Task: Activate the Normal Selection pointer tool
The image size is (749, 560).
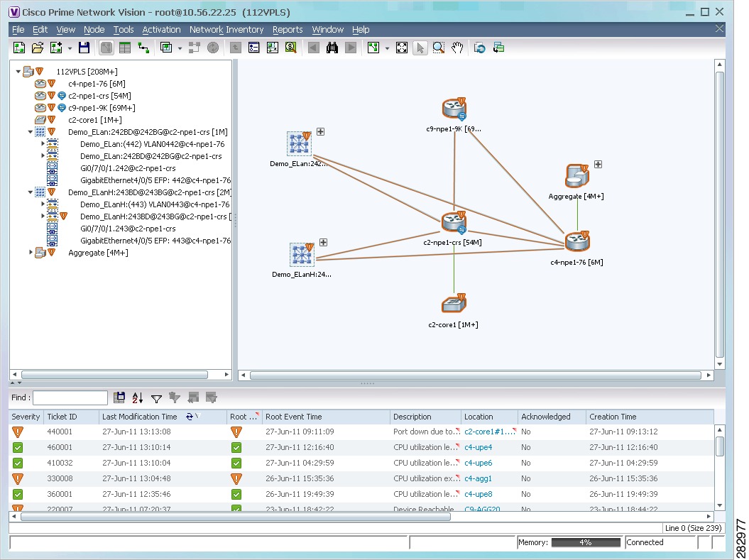Action: [x=420, y=48]
